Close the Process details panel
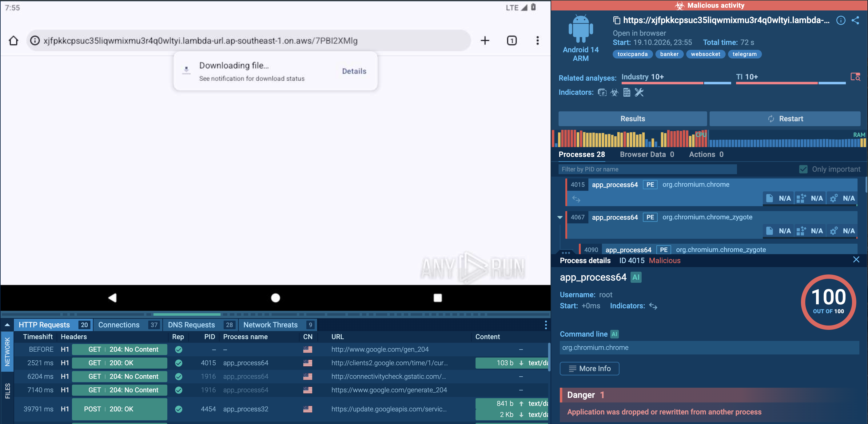The image size is (868, 424). coord(856,259)
